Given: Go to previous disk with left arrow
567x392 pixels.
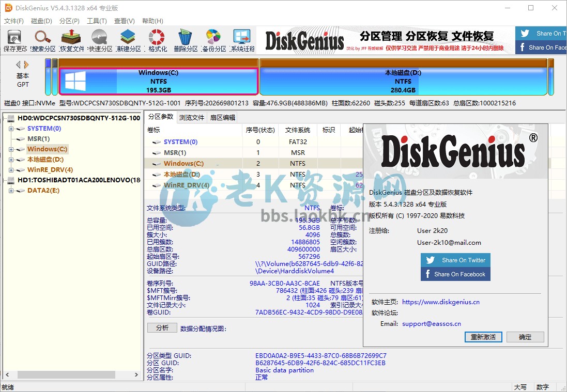Looking at the screenshot, I should click(x=19, y=65).
